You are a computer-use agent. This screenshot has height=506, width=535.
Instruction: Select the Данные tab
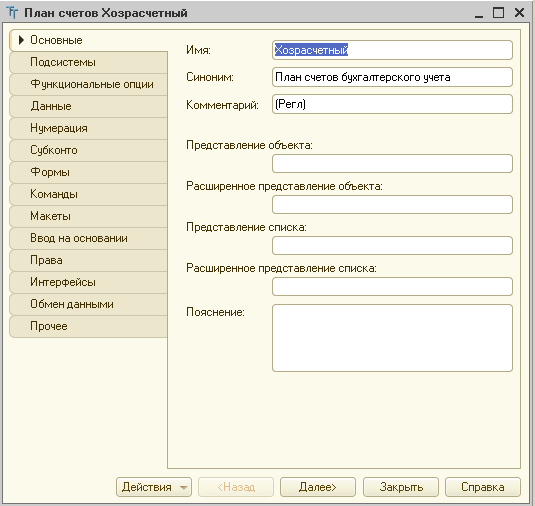click(x=88, y=106)
